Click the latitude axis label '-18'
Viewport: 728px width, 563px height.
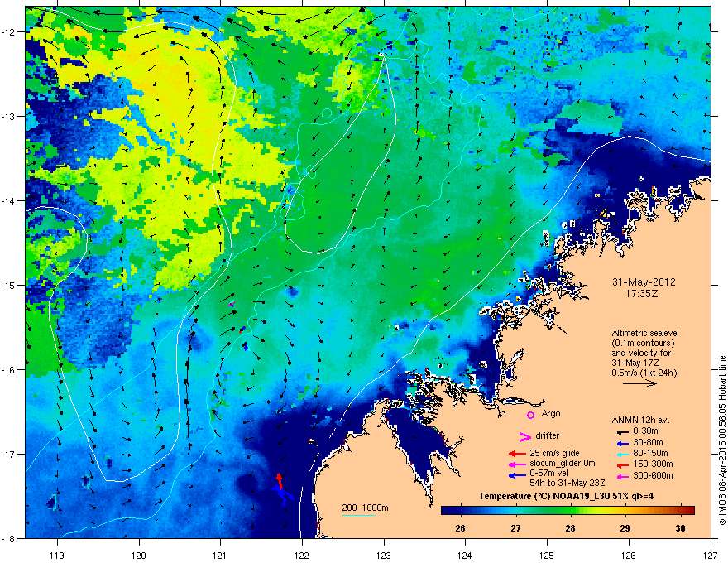tap(8, 538)
